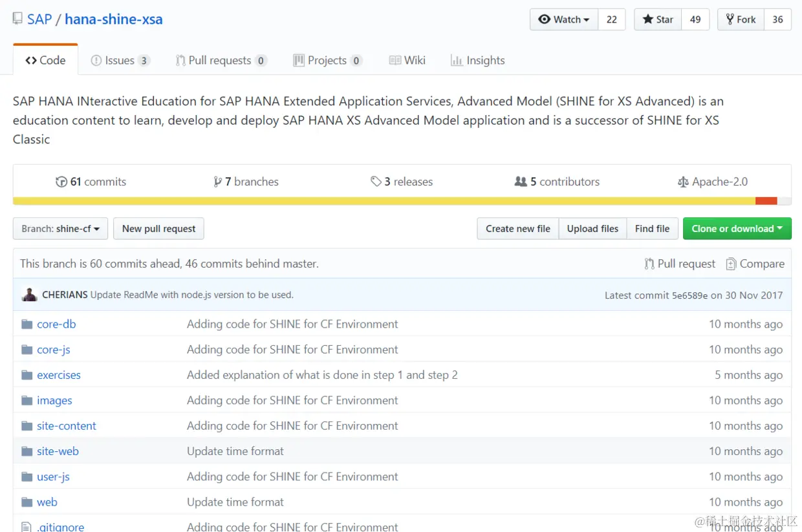Open the Watch dropdown button

564,19
